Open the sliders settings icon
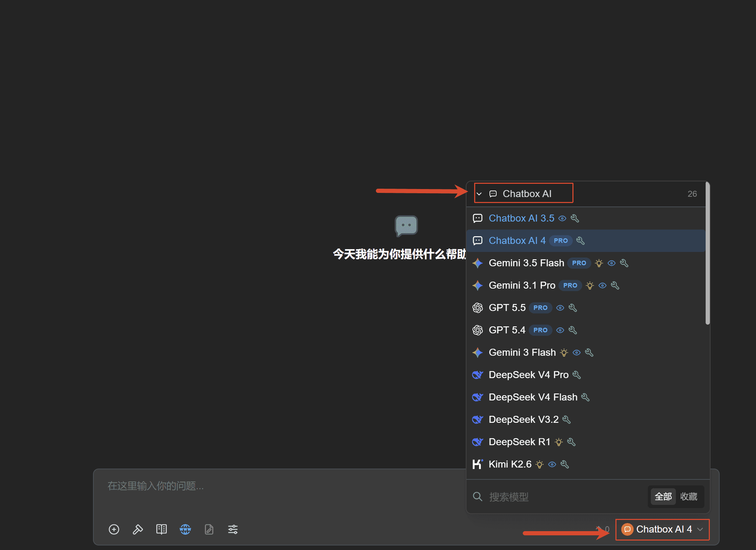Viewport: 756px width, 550px height. (x=233, y=529)
